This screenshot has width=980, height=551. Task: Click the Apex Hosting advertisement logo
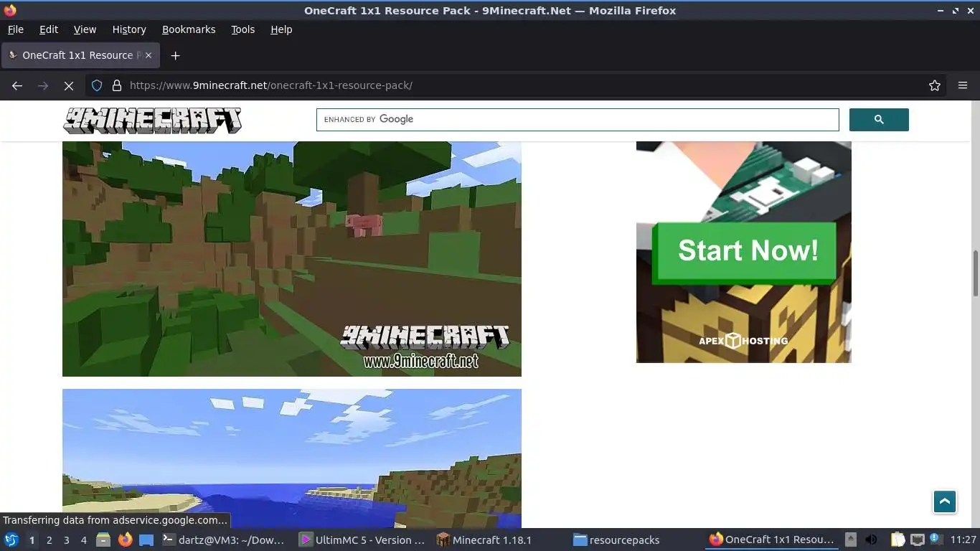pyautogui.click(x=743, y=341)
